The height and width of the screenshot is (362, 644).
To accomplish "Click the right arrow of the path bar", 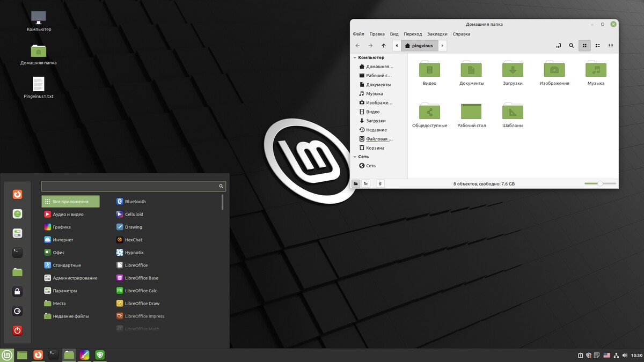I will click(443, 46).
